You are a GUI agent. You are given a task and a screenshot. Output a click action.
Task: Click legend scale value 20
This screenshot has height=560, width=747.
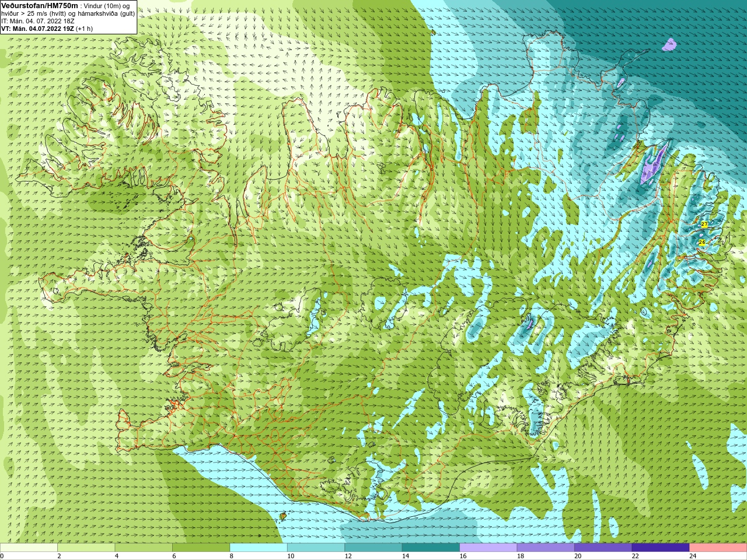(x=578, y=556)
